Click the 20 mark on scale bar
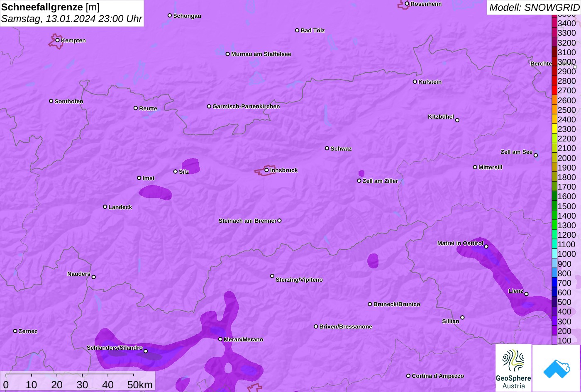Viewport: 581px width, 392px height. [57, 385]
